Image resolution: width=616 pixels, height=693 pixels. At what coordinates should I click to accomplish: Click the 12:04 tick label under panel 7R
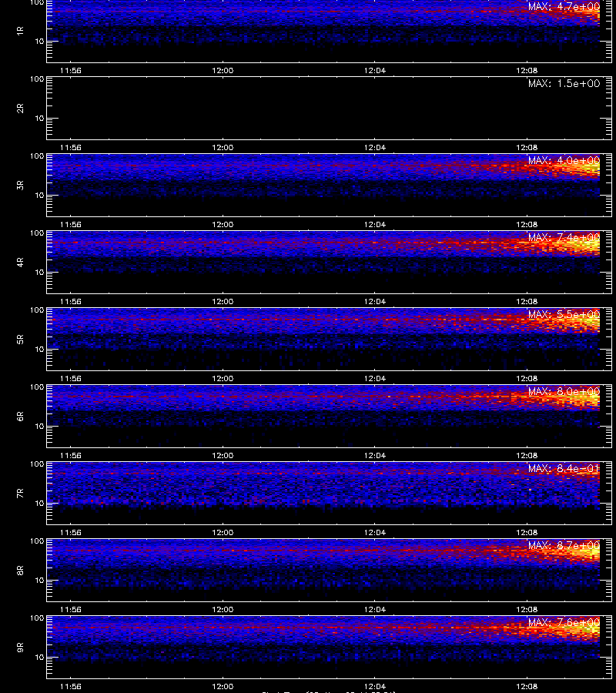375,533
